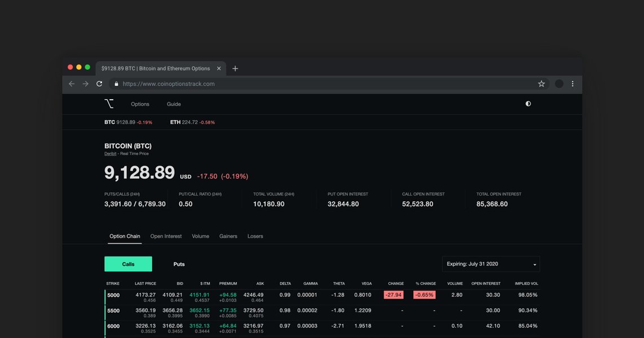The width and height of the screenshot is (644, 338).
Task: Select the 5500 strike row
Action: pos(322,313)
